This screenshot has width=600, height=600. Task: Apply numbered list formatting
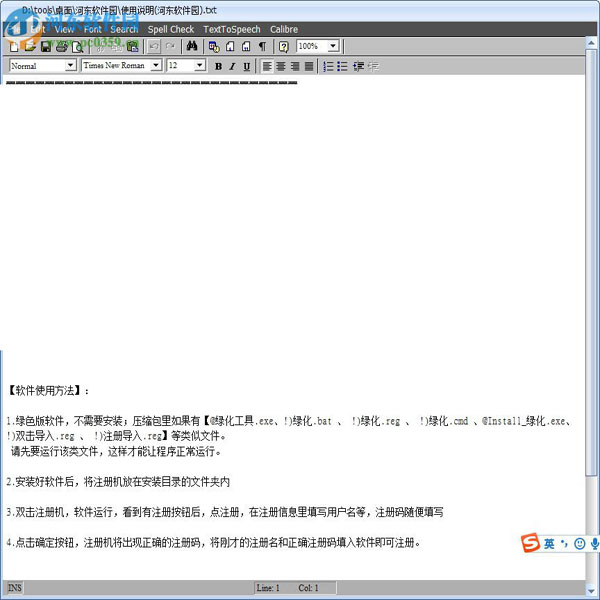[x=328, y=67]
